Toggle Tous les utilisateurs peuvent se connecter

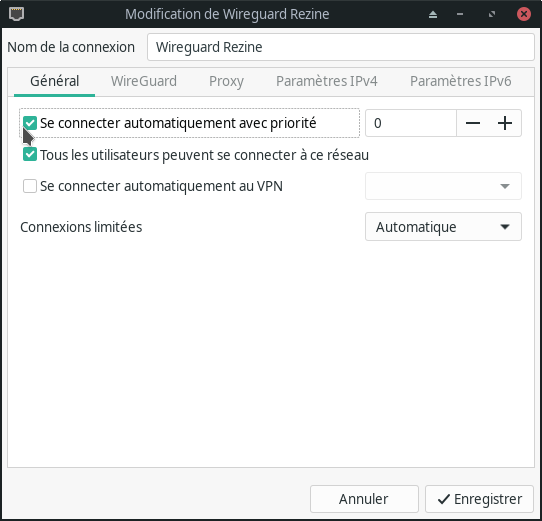(x=30, y=155)
